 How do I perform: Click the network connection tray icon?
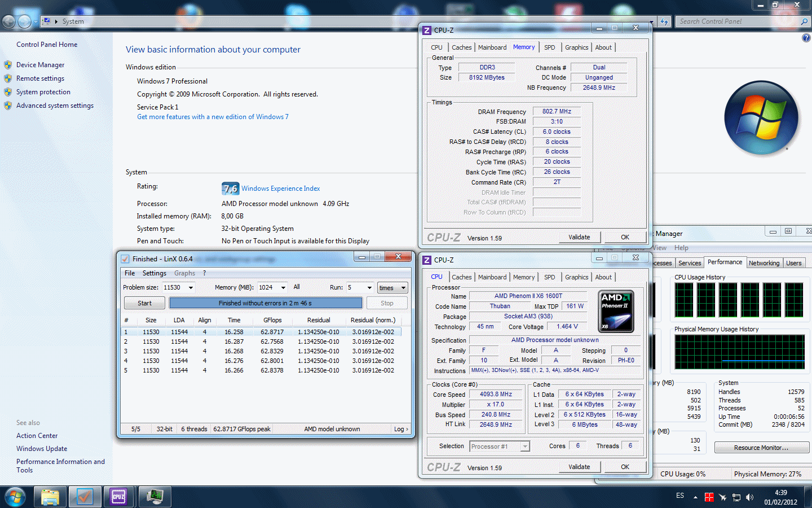coord(736,497)
